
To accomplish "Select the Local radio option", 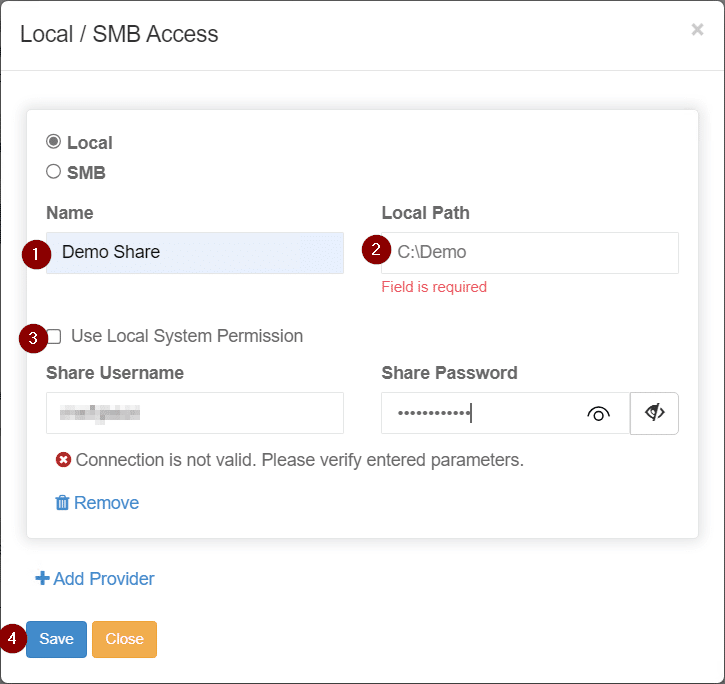I will pos(54,142).
